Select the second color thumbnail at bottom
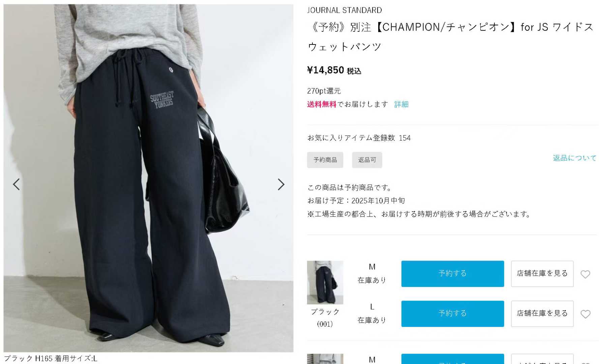This screenshot has height=364, width=599. pos(325,359)
